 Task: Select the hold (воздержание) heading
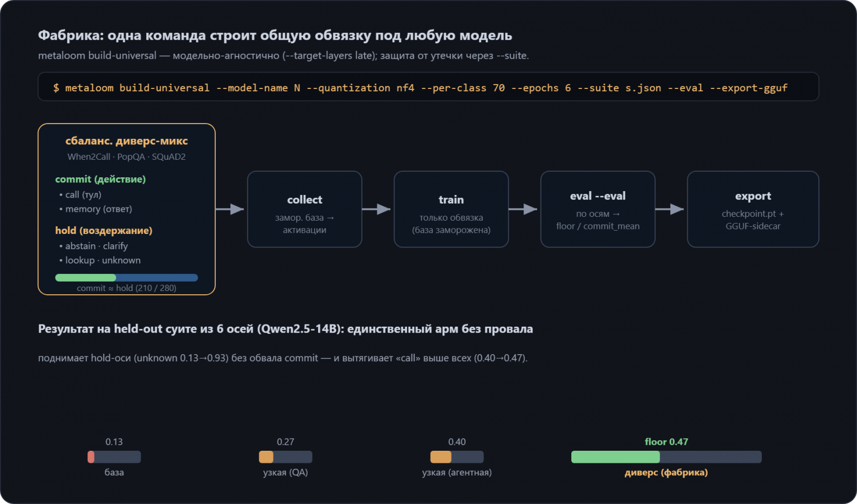(104, 231)
